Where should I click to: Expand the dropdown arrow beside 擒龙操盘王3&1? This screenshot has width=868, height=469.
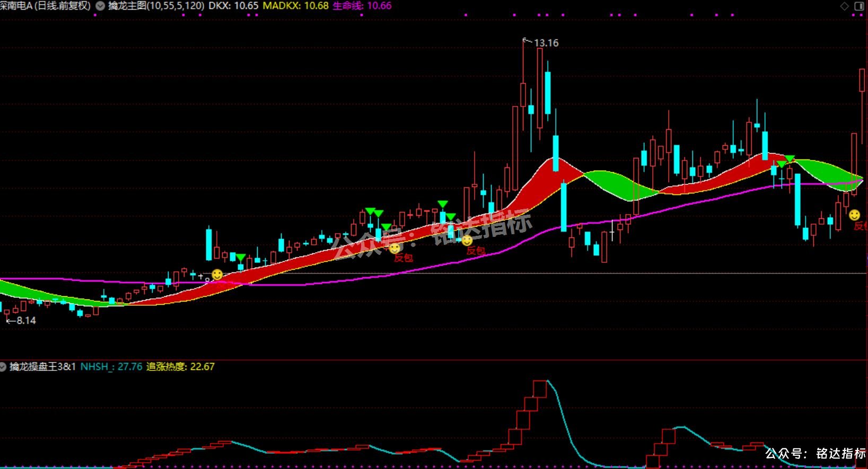(x=3, y=367)
